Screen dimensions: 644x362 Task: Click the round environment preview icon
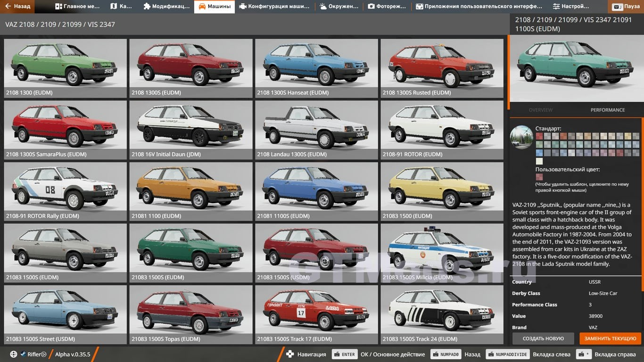pyautogui.click(x=521, y=137)
